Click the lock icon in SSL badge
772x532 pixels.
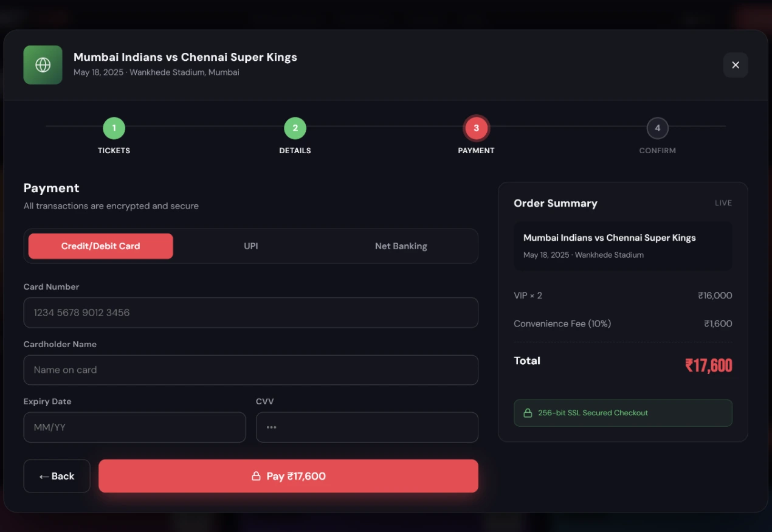(x=528, y=413)
